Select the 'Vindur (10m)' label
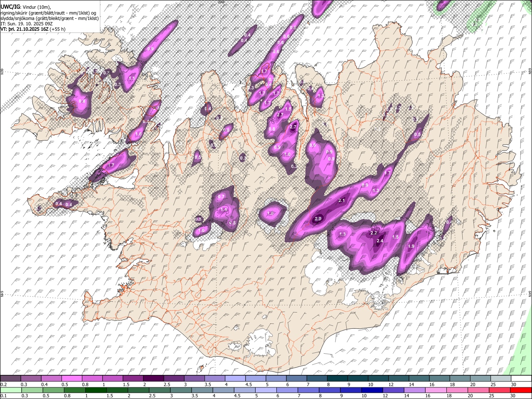The width and height of the screenshot is (532, 399). 36,7
